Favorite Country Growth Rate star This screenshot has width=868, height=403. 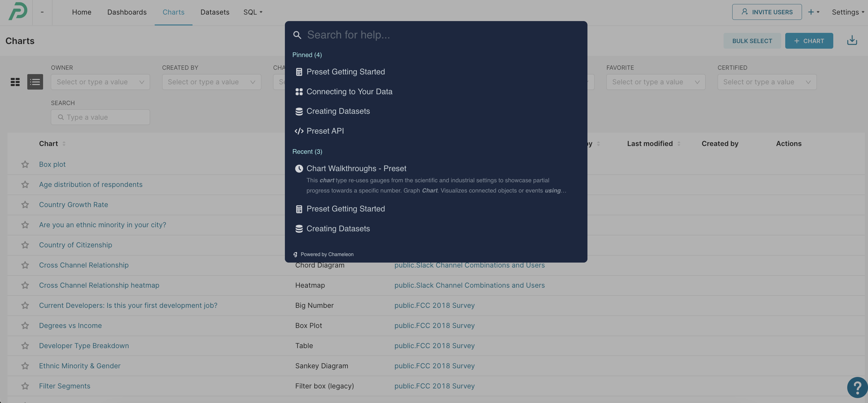pos(25,205)
